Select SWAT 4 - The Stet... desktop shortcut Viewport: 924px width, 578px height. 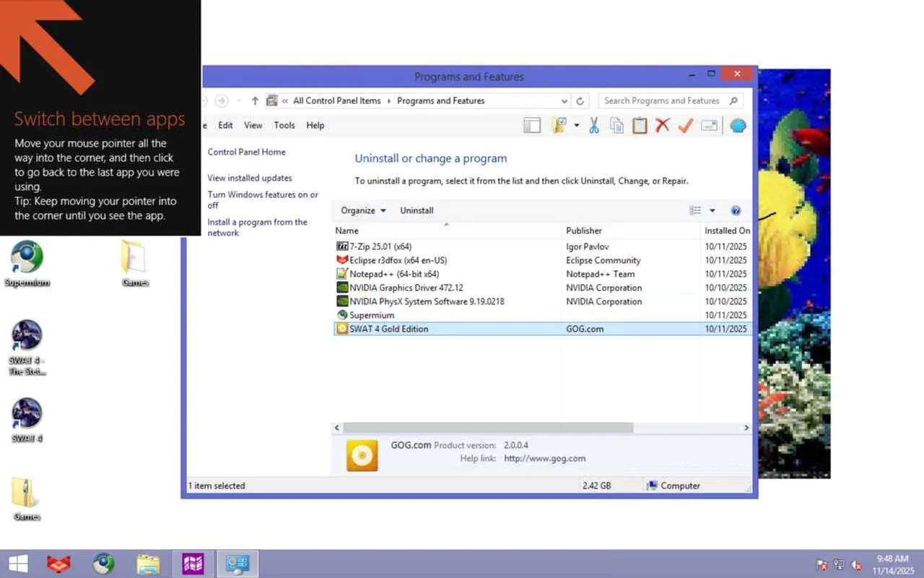[x=27, y=348]
